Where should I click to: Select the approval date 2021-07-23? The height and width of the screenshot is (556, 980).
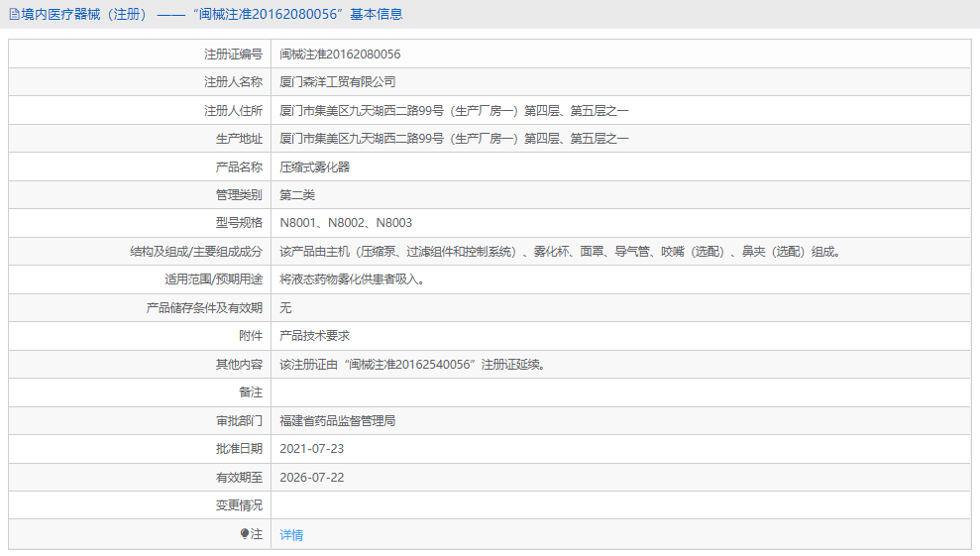pyautogui.click(x=311, y=448)
